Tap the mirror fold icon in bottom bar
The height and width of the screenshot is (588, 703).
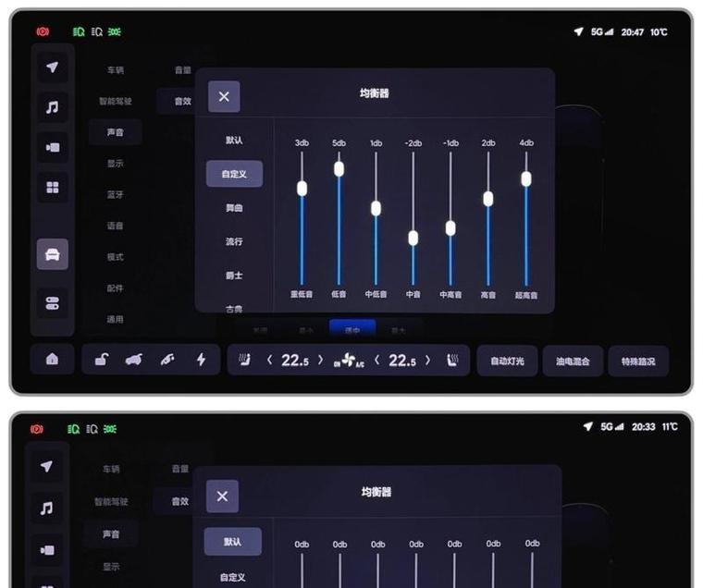coord(167,359)
